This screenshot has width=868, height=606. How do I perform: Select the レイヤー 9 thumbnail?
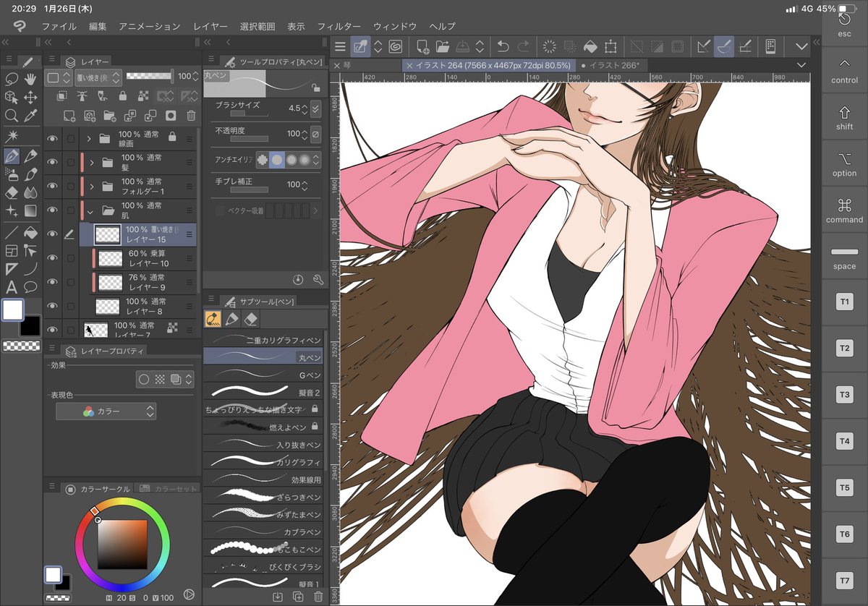110,283
